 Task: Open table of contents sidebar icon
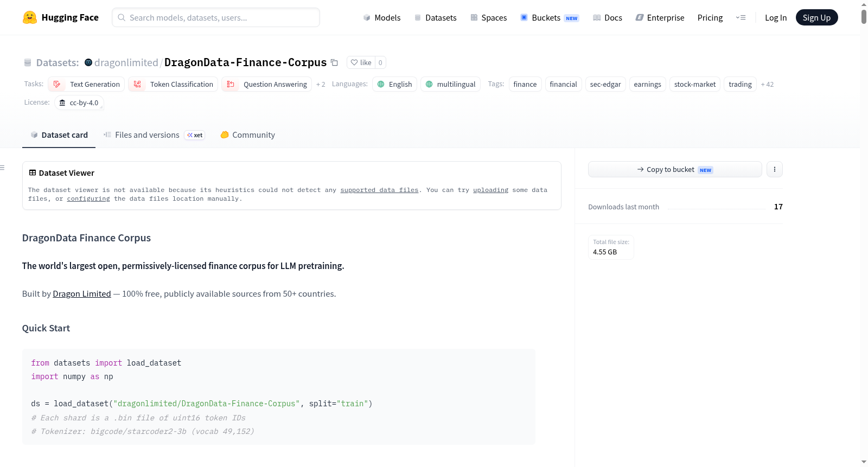pyautogui.click(x=2, y=168)
